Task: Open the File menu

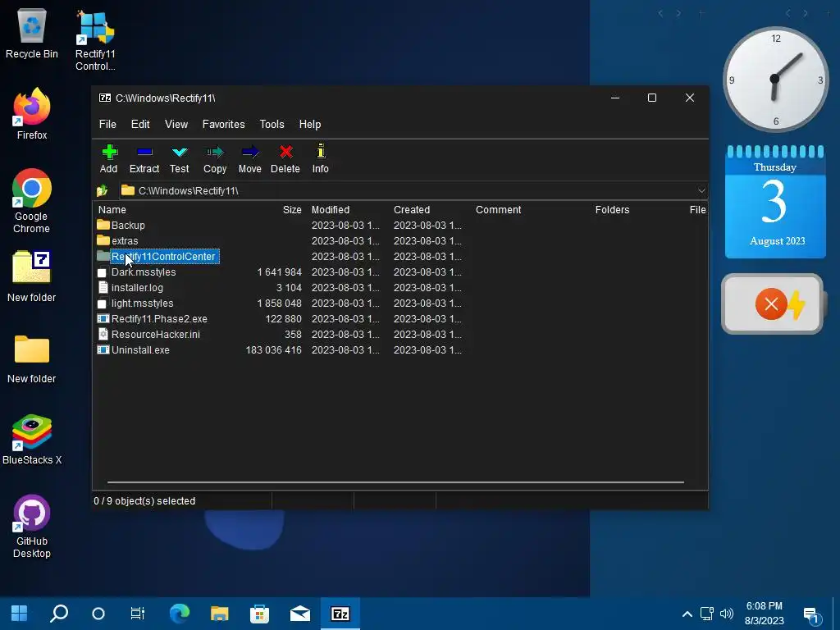Action: [x=107, y=125]
